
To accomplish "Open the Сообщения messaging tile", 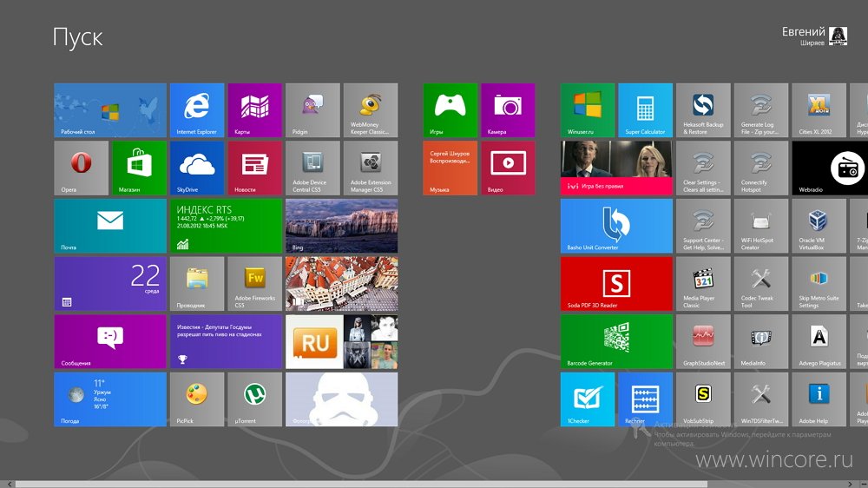I will [110, 342].
